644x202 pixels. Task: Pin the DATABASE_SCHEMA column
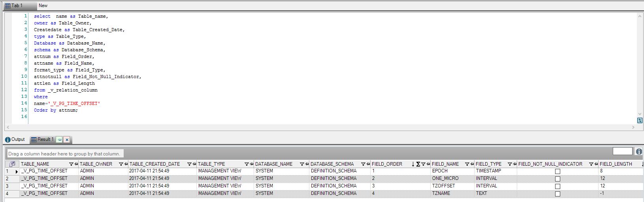pos(368,164)
